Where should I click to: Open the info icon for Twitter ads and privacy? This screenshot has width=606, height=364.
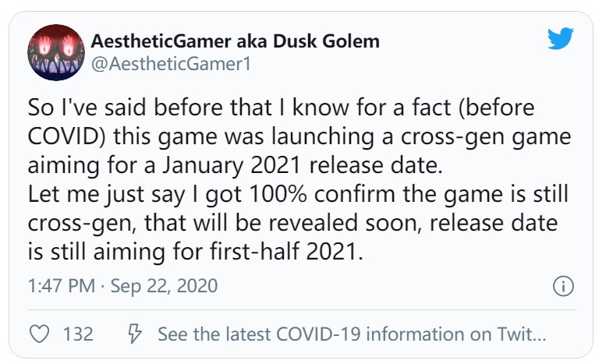[x=562, y=286]
